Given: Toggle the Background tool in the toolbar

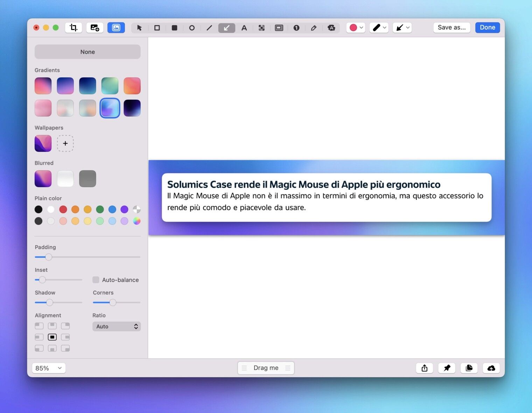Looking at the screenshot, I should tap(116, 28).
